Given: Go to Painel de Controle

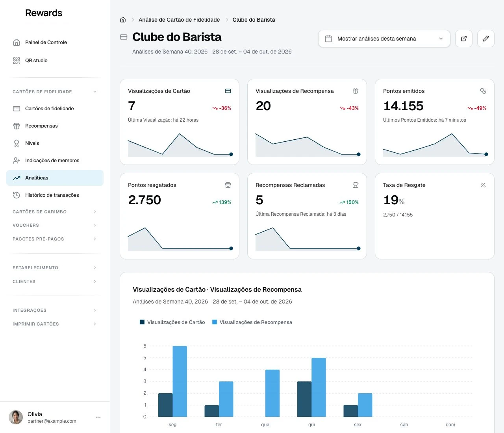Looking at the screenshot, I should pyautogui.click(x=55, y=43).
